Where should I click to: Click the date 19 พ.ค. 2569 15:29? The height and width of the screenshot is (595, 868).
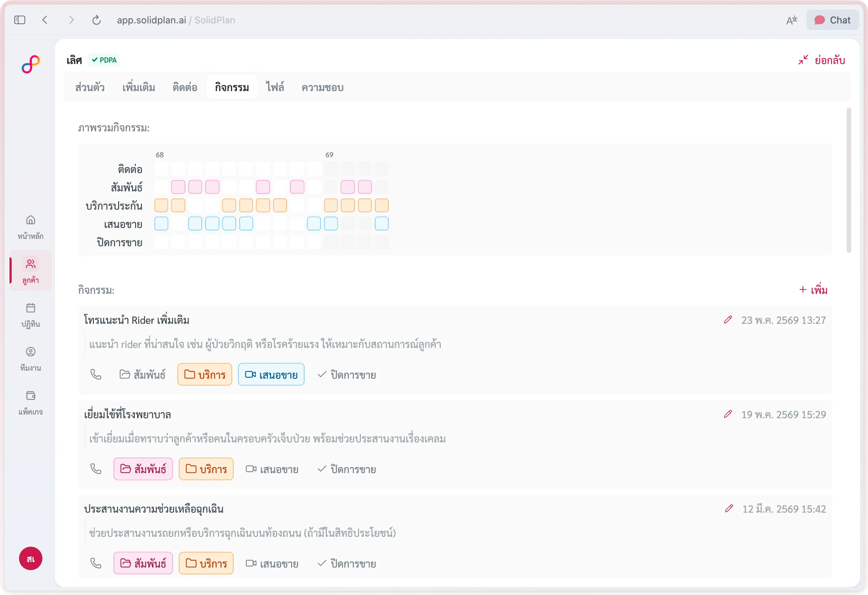coord(783,415)
